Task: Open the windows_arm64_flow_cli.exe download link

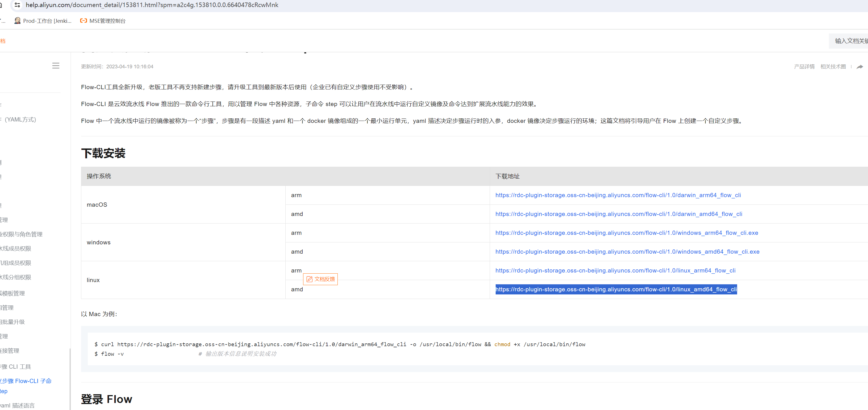Action: [x=627, y=233]
